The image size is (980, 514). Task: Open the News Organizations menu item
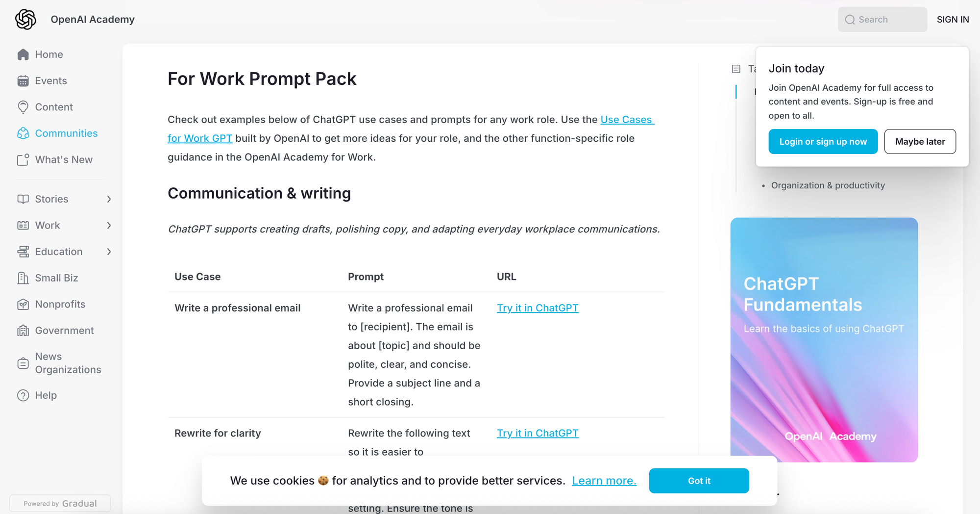tap(68, 363)
